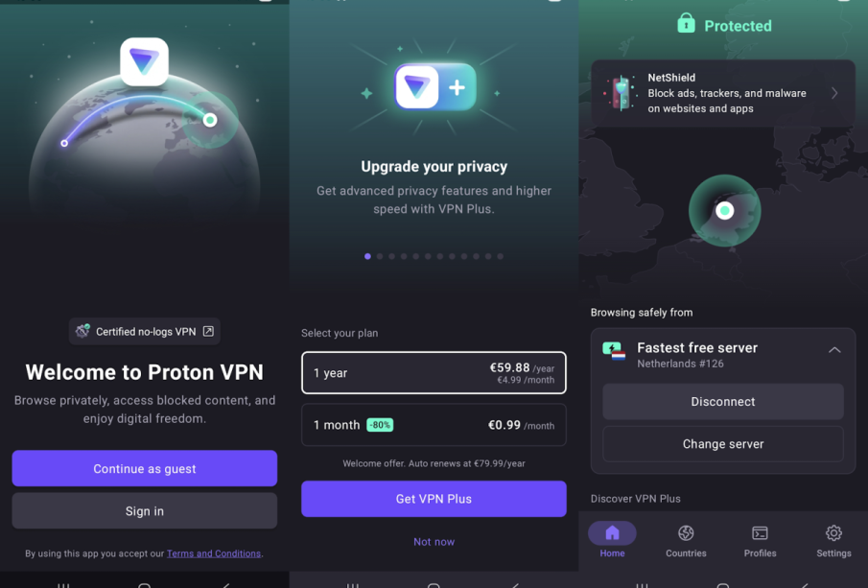This screenshot has height=588, width=868.
Task: Tap the NetShield shield illustration icon
Action: (x=622, y=93)
